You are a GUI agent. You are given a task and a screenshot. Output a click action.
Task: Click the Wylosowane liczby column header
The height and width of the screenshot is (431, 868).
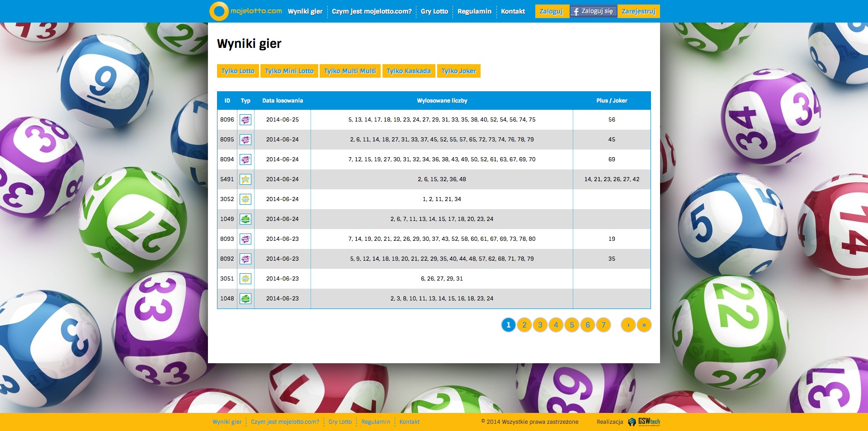442,101
